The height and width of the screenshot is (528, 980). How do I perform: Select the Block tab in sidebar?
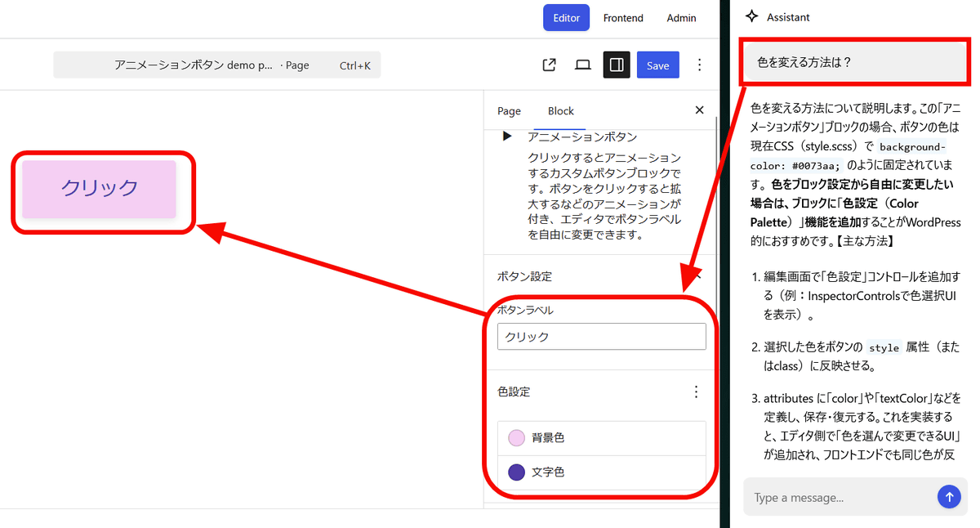[560, 111]
